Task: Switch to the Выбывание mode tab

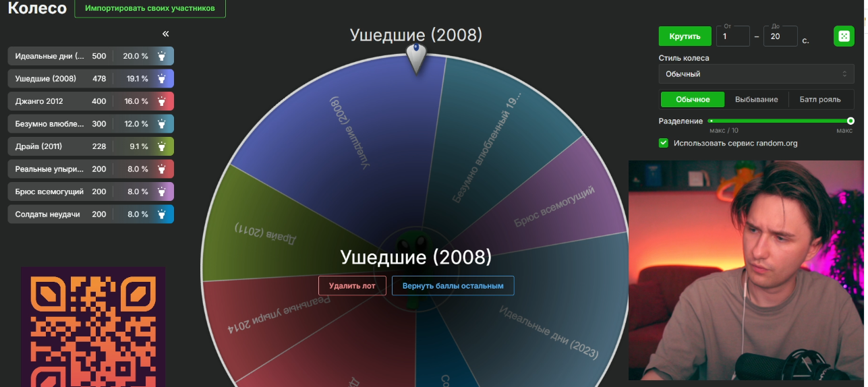Action: tap(756, 100)
